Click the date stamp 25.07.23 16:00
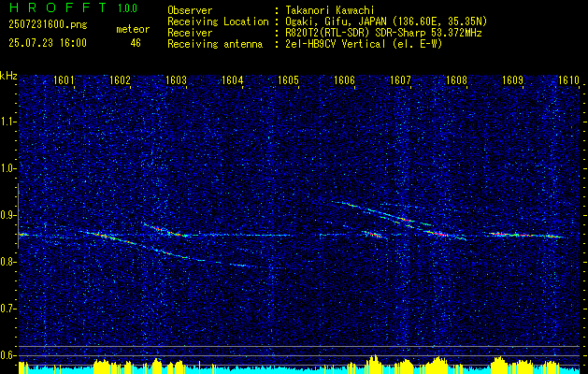Image resolution: width=588 pixels, height=374 pixels. [48, 43]
